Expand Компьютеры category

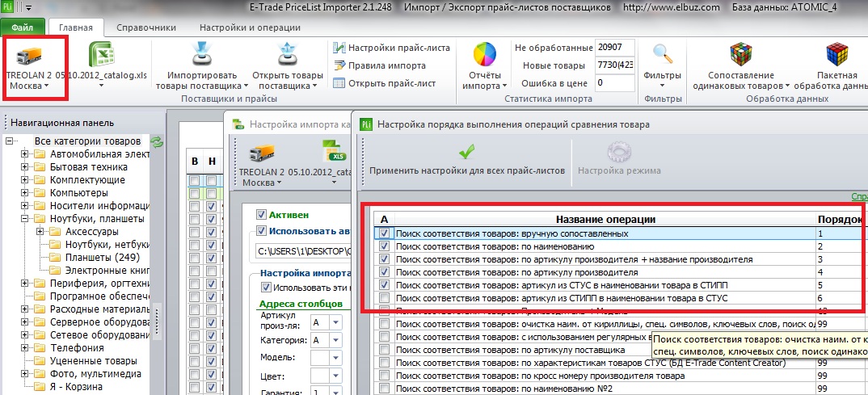coord(24,192)
